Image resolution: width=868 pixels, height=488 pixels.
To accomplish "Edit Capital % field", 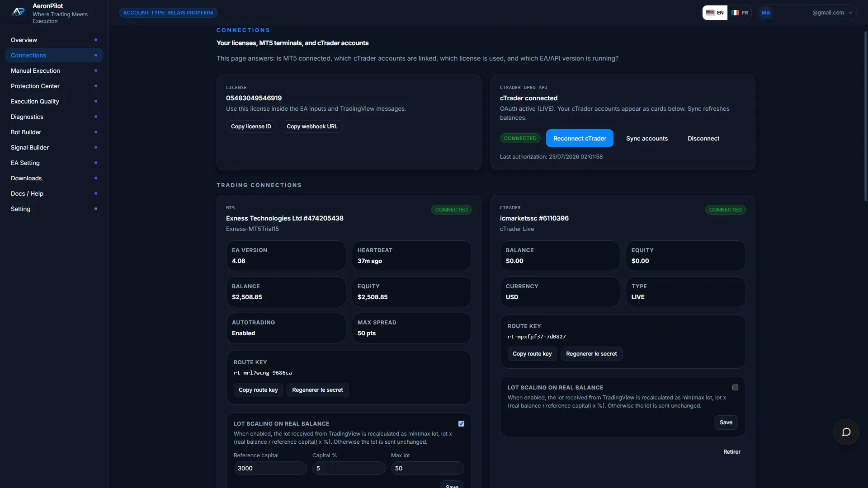I will pos(349,468).
